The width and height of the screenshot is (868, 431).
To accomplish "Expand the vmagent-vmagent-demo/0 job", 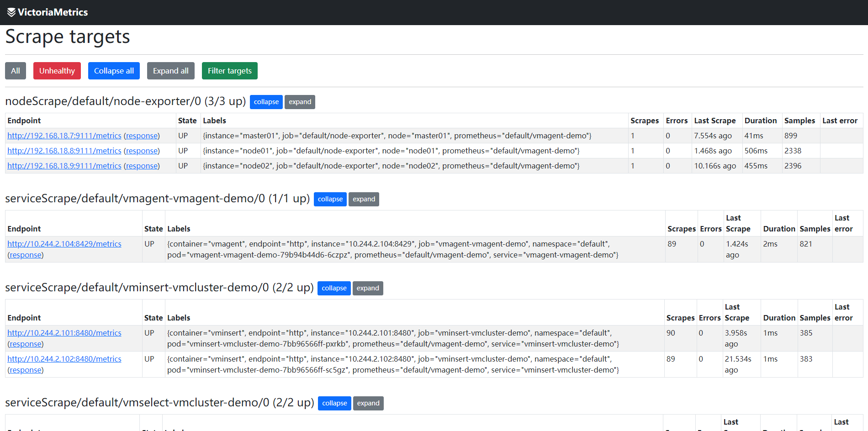I will tap(364, 199).
